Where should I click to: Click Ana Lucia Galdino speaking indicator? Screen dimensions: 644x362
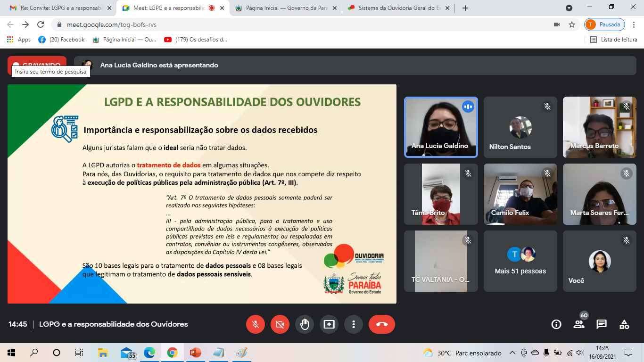pyautogui.click(x=468, y=107)
